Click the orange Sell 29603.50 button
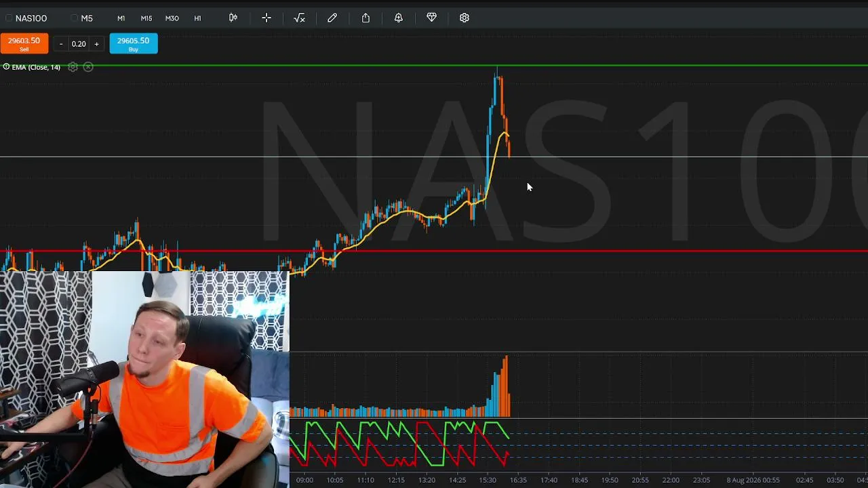The height and width of the screenshot is (488, 868). point(24,43)
